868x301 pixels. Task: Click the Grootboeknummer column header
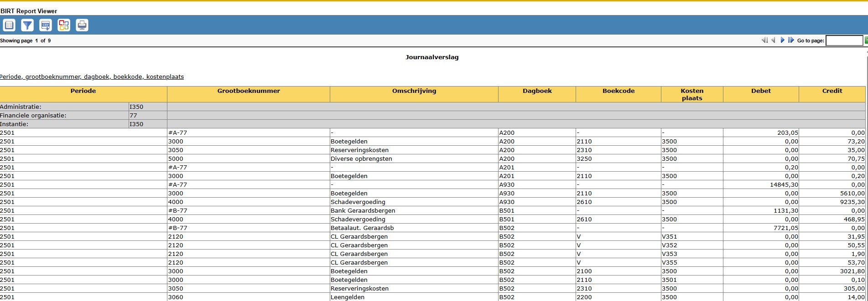coord(249,91)
